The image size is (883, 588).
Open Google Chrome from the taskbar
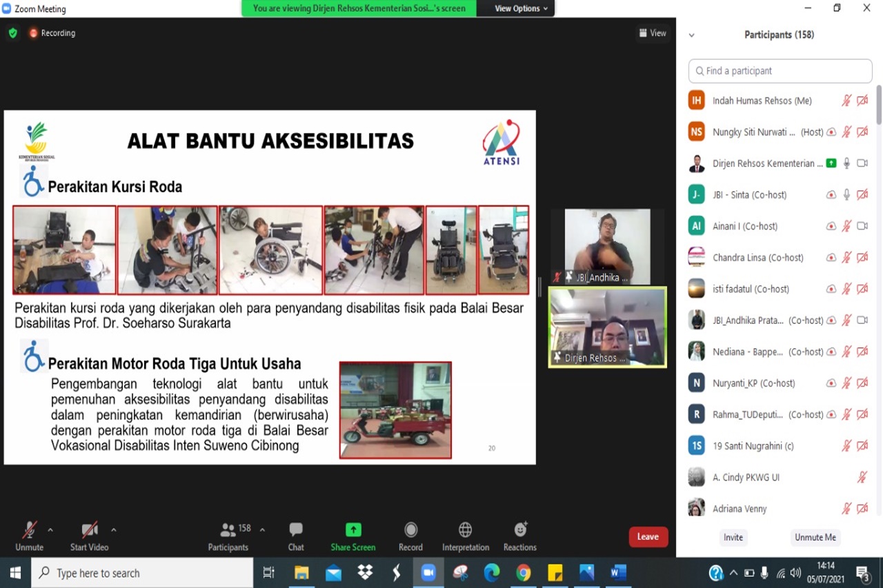pyautogui.click(x=524, y=573)
